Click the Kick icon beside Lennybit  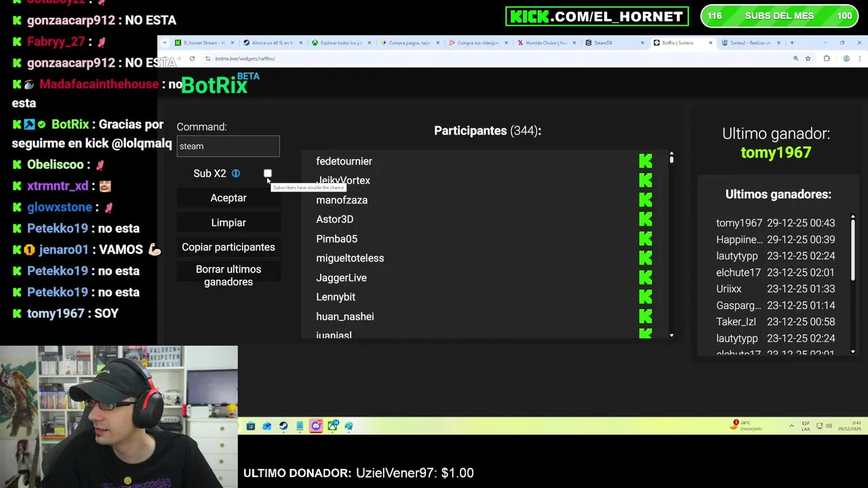(646, 297)
